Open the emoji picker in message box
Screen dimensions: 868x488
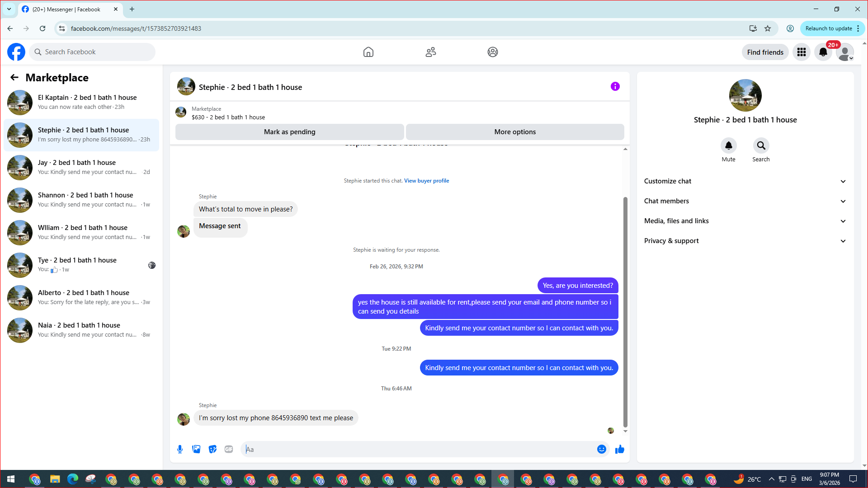coord(601,449)
